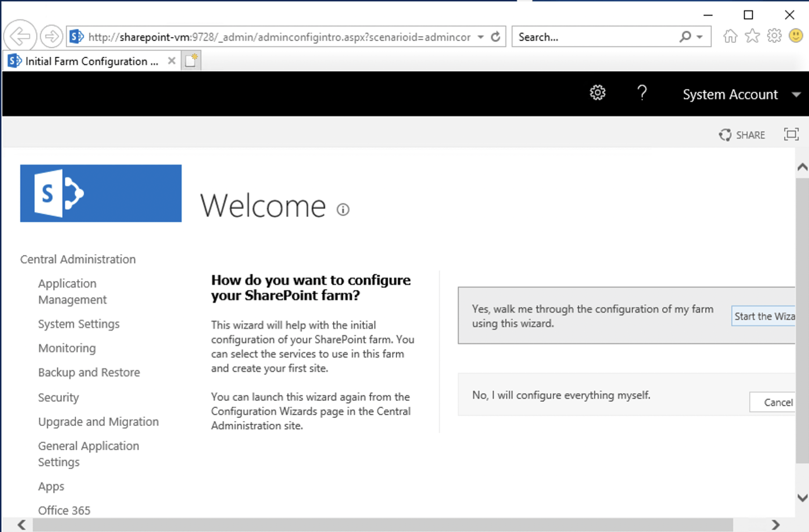
Task: Go to Security section
Action: 59,397
